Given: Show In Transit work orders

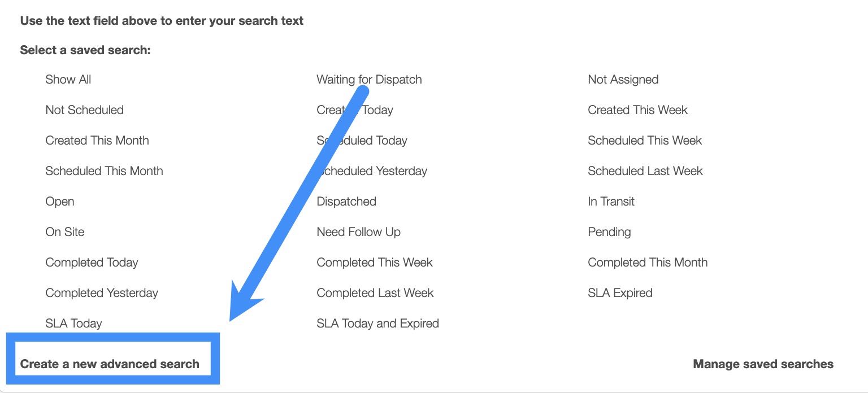Looking at the screenshot, I should [x=611, y=202].
